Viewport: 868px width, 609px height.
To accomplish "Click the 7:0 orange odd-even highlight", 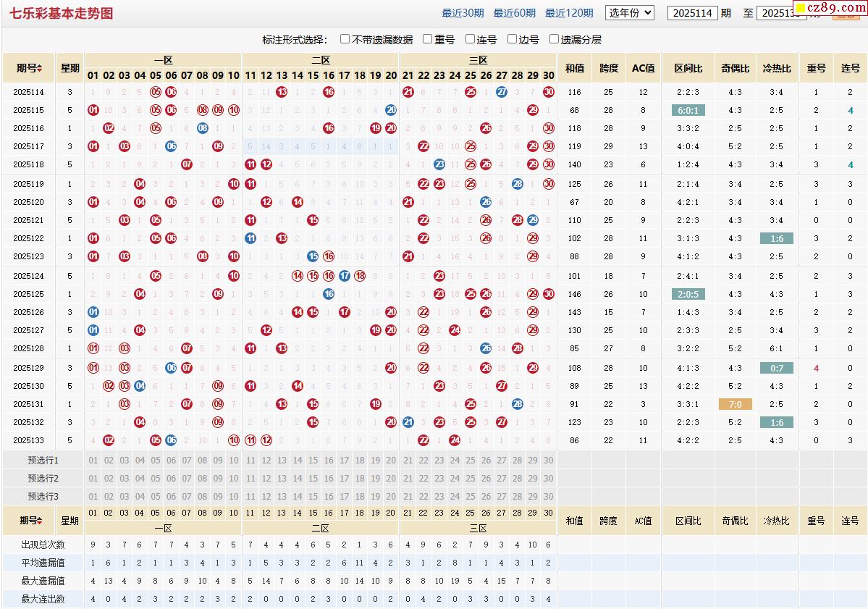I will [x=735, y=404].
